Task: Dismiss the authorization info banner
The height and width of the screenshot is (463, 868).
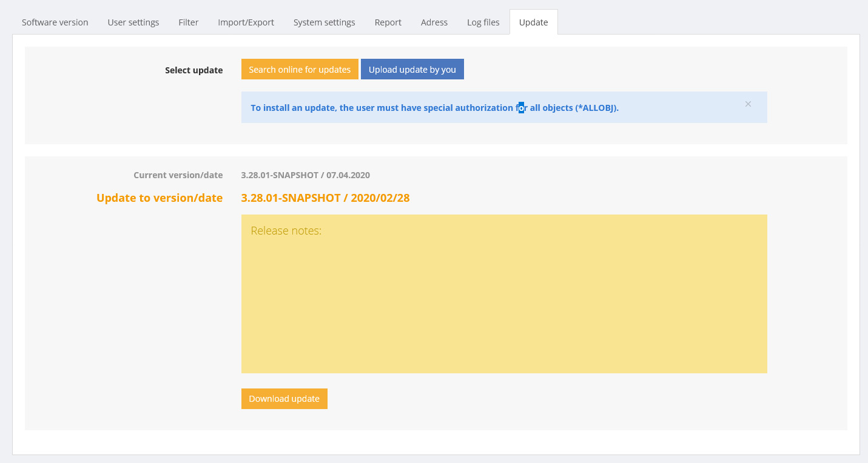Action: pos(748,104)
